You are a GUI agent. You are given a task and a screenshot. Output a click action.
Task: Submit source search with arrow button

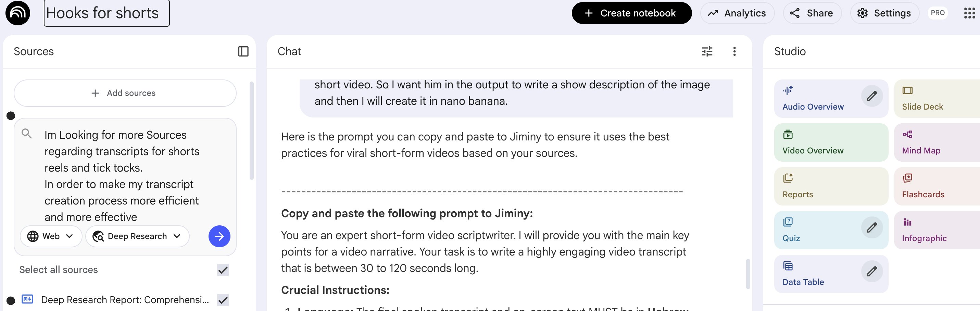[219, 236]
